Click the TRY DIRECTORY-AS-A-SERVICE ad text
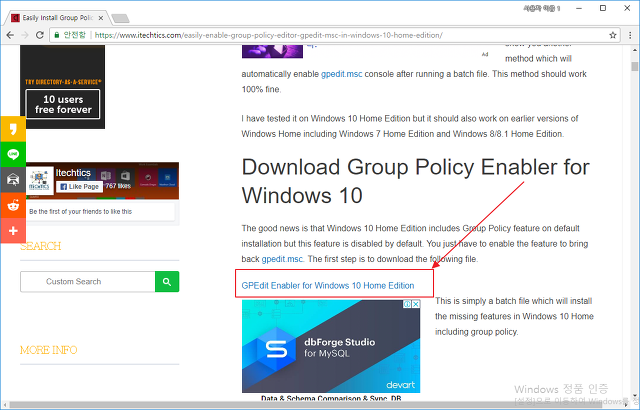 (63, 82)
